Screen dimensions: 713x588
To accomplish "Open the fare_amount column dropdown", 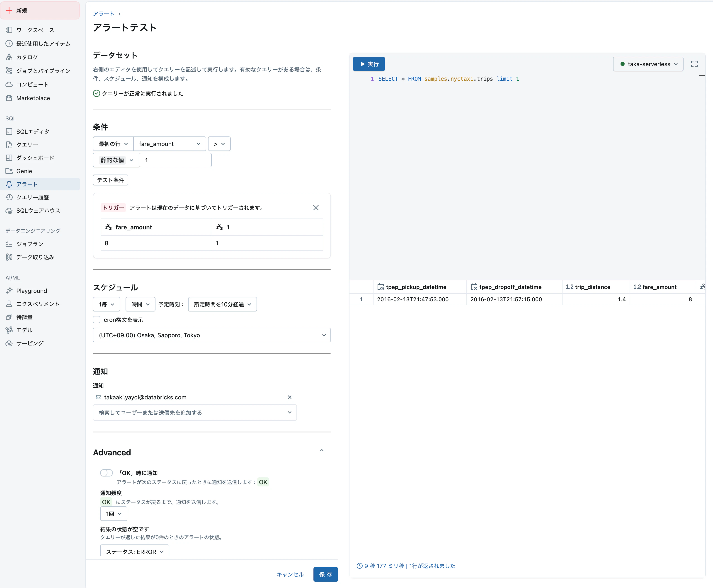I will [170, 144].
